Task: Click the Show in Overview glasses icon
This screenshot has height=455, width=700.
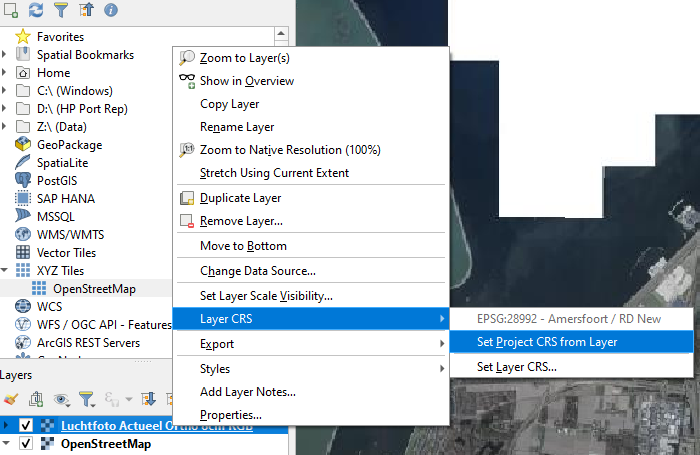Action: (x=187, y=81)
